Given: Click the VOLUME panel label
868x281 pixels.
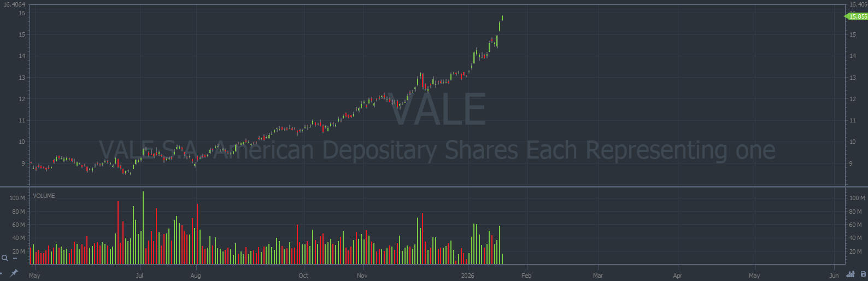Looking at the screenshot, I should coord(44,196).
